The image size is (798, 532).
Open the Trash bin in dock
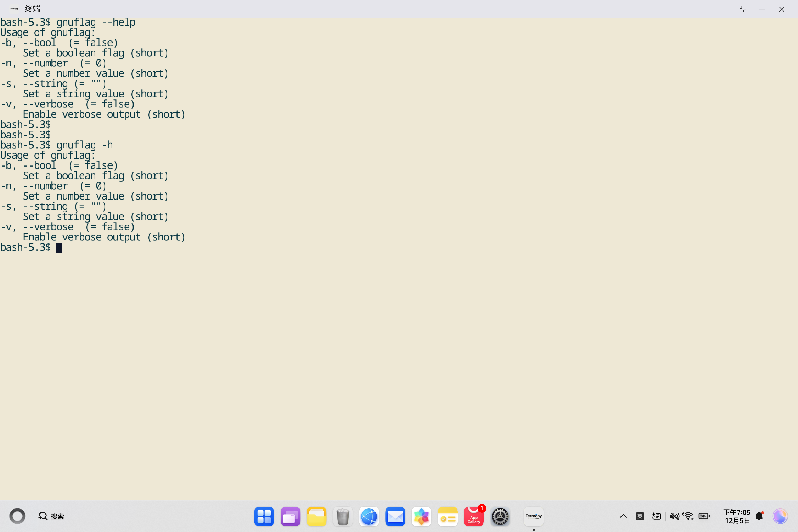pyautogui.click(x=343, y=516)
